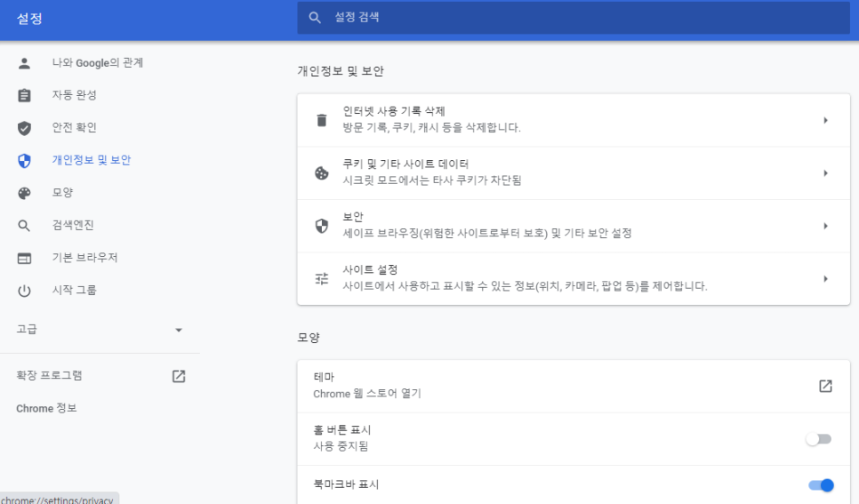
Task: Click the external link icon in 테마 row
Action: pos(825,386)
